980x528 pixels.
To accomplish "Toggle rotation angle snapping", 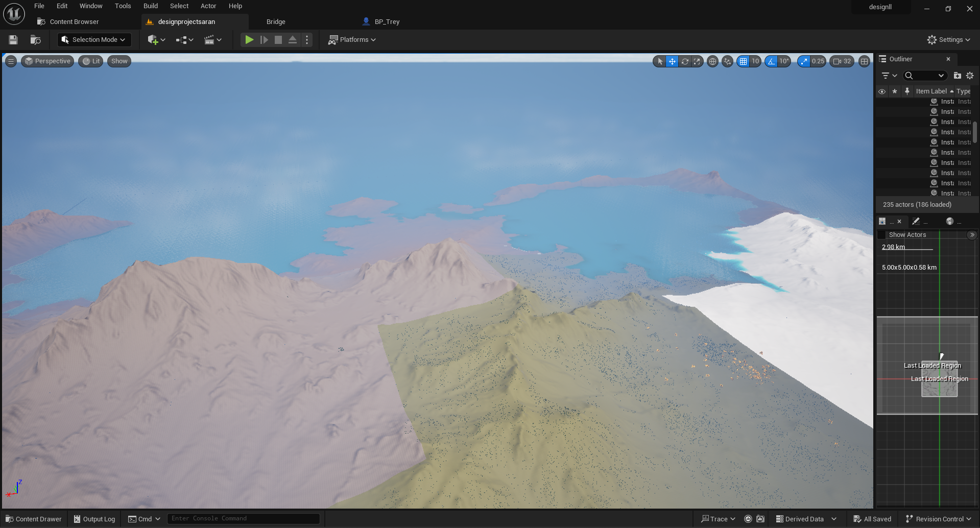I will (771, 61).
